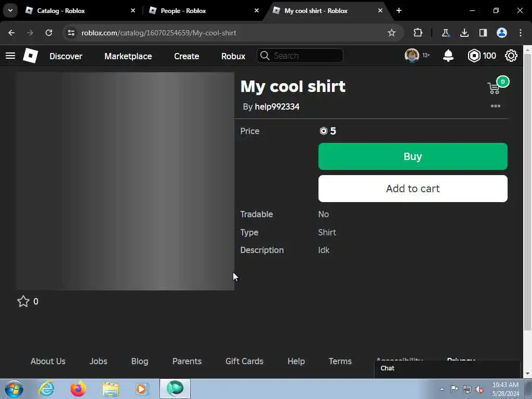Launch Firefox from taskbar
532x399 pixels.
78,389
